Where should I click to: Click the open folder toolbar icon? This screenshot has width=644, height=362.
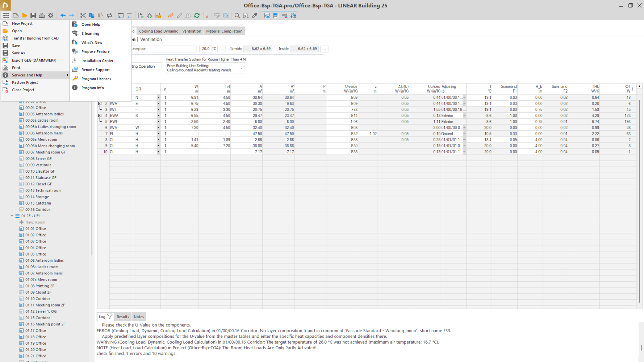[x=24, y=15]
